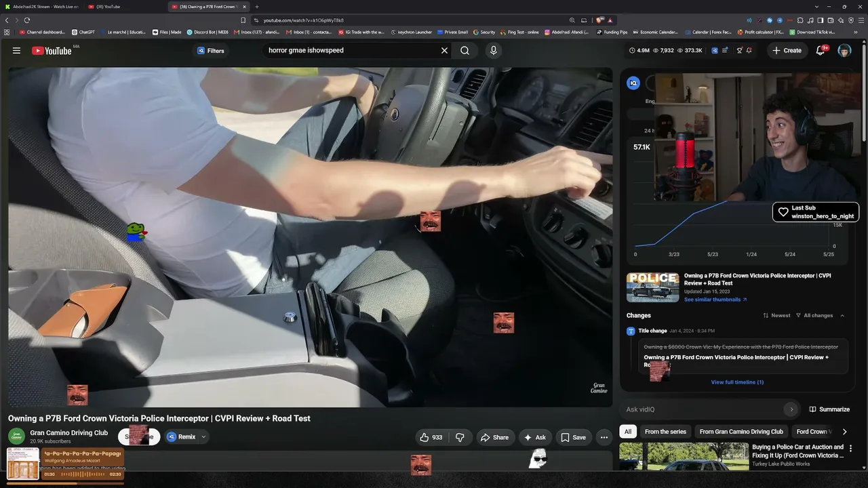Open the Remix button

coord(182,437)
